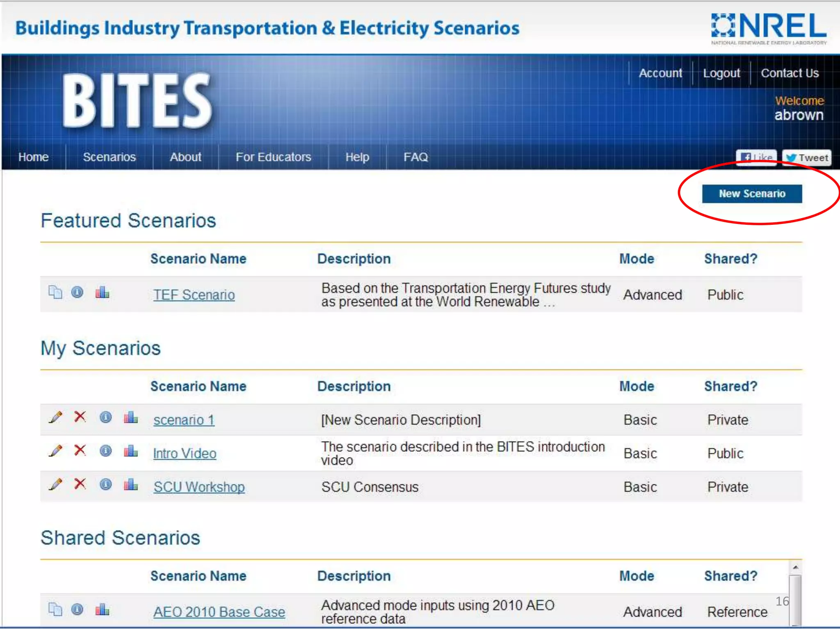This screenshot has height=630, width=840.
Task: Click the pencil edit icon for scenario 1
Action: pos(55,417)
